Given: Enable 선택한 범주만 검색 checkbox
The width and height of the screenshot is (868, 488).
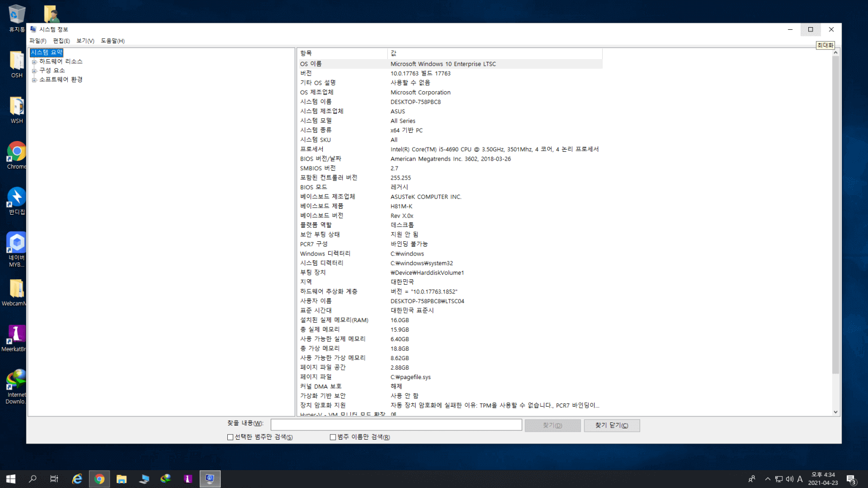Looking at the screenshot, I should coord(230,437).
